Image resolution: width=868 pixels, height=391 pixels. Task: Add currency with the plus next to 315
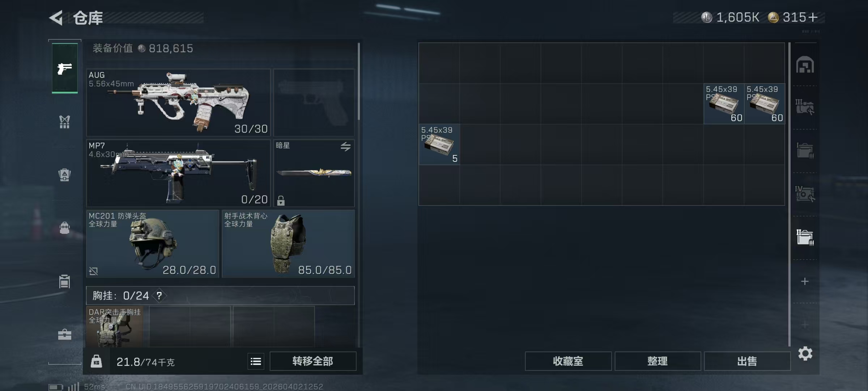click(x=812, y=17)
